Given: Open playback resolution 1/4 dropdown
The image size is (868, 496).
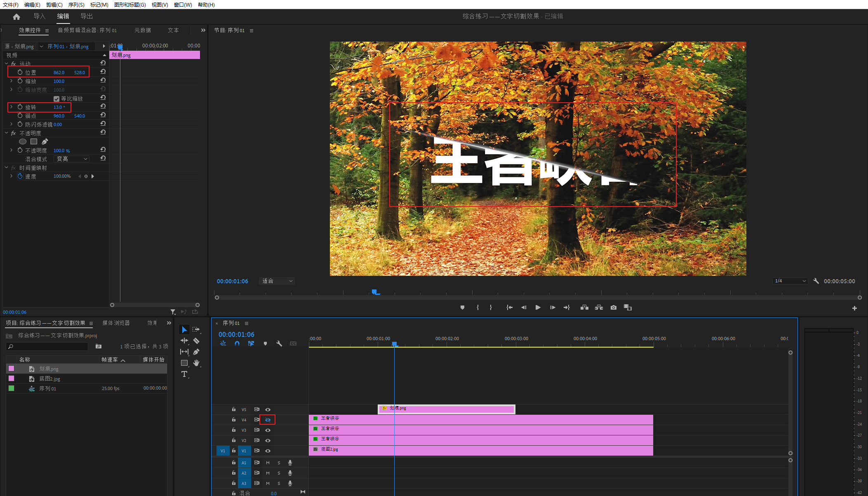Looking at the screenshot, I should 790,281.
